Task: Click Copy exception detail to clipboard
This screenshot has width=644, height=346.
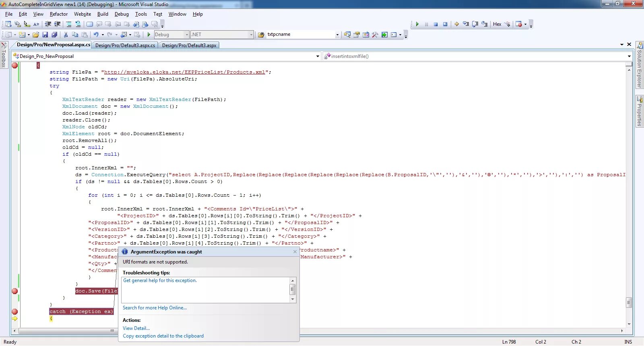Action: pyautogui.click(x=163, y=336)
